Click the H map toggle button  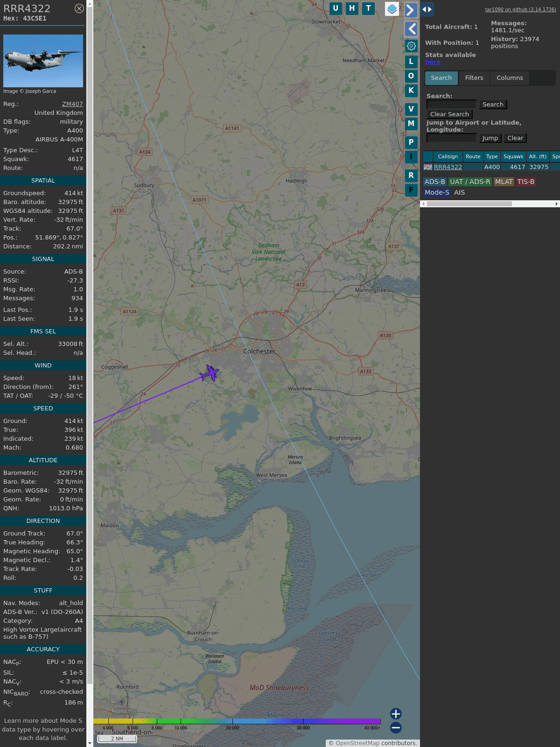(x=352, y=8)
